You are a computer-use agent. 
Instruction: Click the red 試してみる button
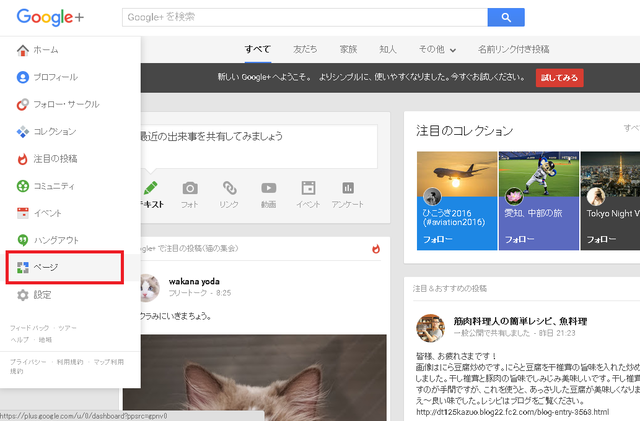click(x=559, y=78)
